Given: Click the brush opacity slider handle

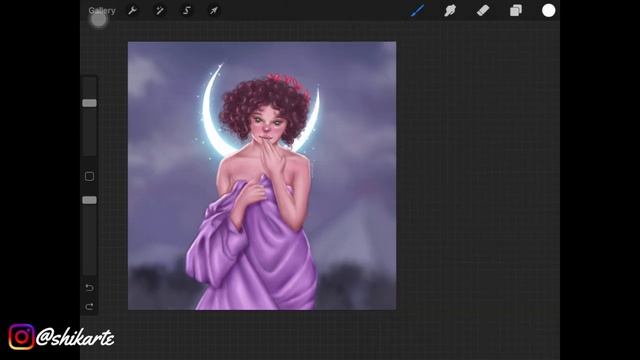Looking at the screenshot, I should click(x=89, y=200).
